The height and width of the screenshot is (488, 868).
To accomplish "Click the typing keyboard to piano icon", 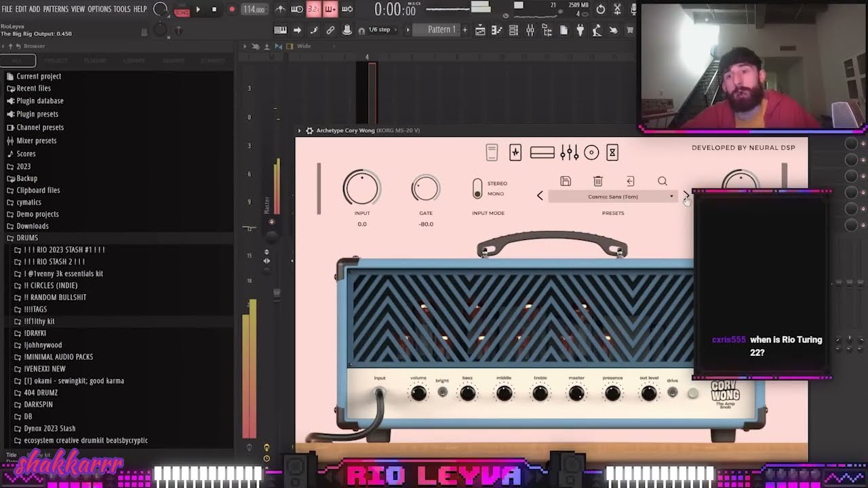I will click(x=280, y=30).
